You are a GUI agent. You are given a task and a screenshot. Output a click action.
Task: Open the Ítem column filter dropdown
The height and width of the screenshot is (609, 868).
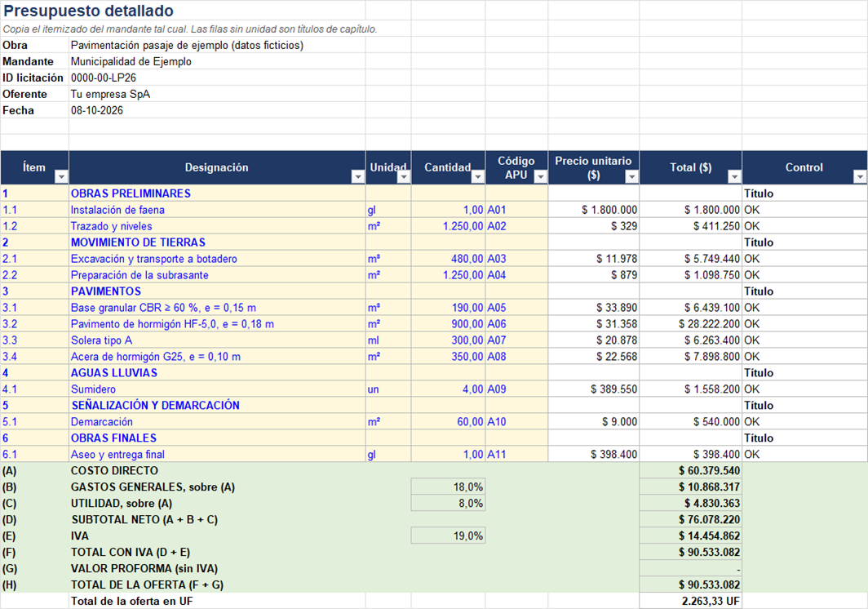(x=61, y=176)
